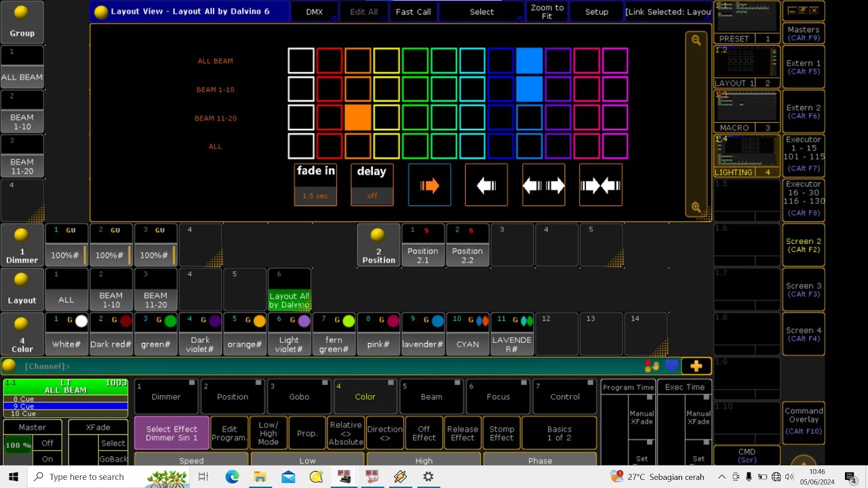The height and width of the screenshot is (488, 868).
Task: Switch to the Beam preset type
Action: click(x=431, y=396)
